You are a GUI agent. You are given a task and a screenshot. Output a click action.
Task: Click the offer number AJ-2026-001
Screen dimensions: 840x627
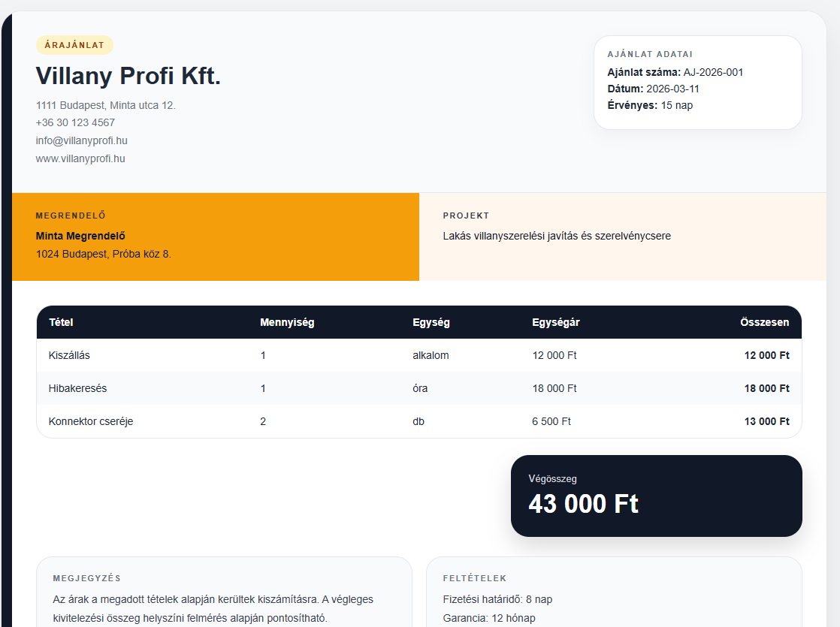click(713, 72)
